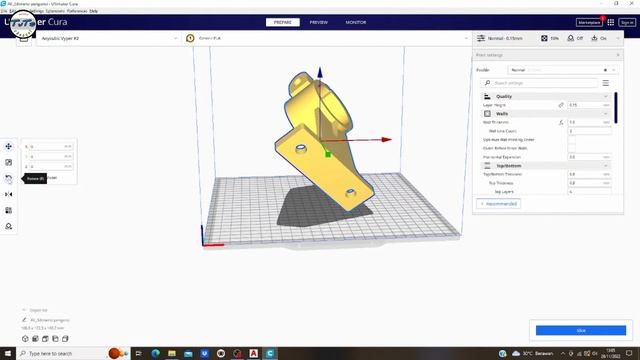Click the Windows Start button

coord(8,353)
